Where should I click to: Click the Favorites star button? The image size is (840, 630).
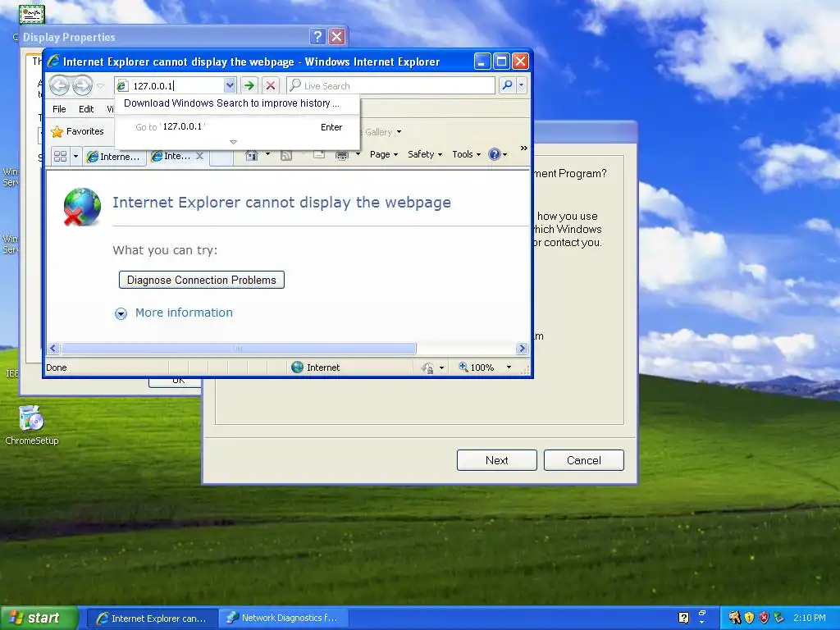[x=77, y=131]
